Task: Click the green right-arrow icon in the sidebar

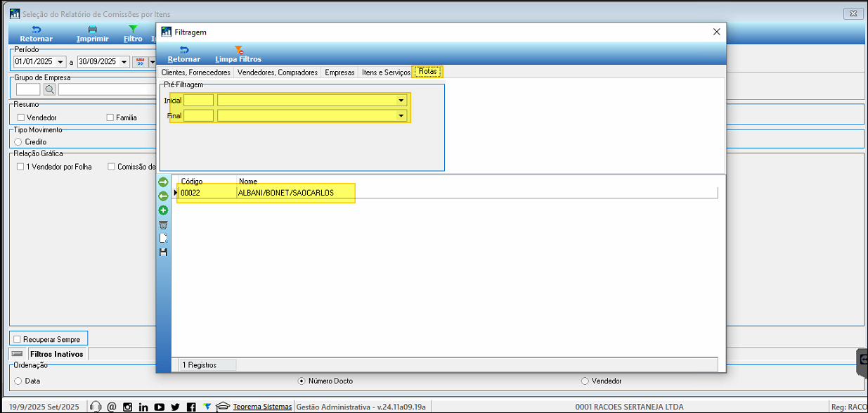Action: click(x=163, y=182)
